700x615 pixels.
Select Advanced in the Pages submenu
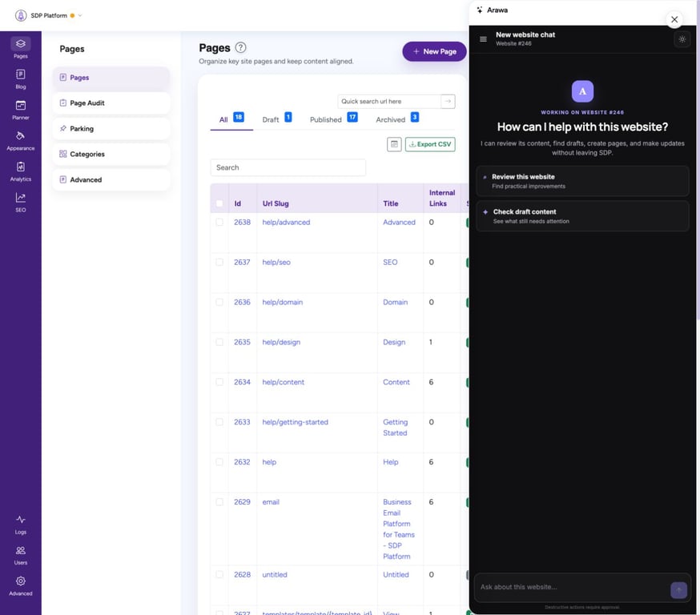[x=111, y=180]
